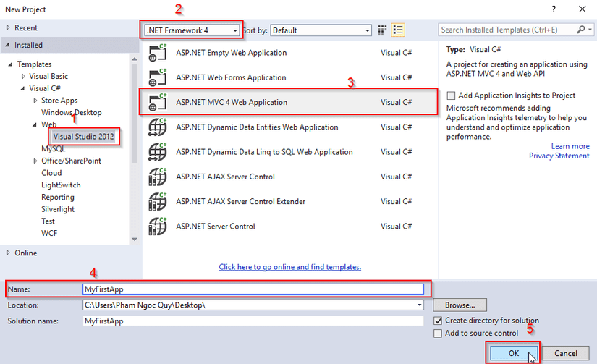The width and height of the screenshot is (597, 364).
Task: Select the Silverlight category
Action: tap(58, 209)
